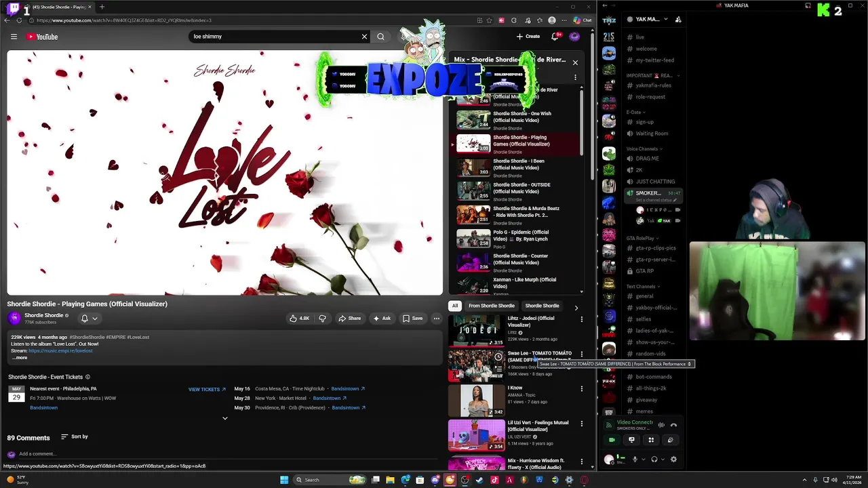Click the VIEW TICKETS link
Screen dimensions: 868x488
[x=207, y=390]
